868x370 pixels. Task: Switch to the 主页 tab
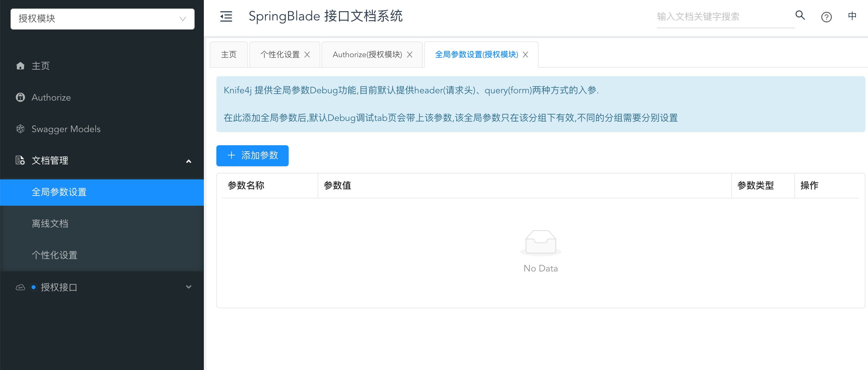tap(229, 55)
